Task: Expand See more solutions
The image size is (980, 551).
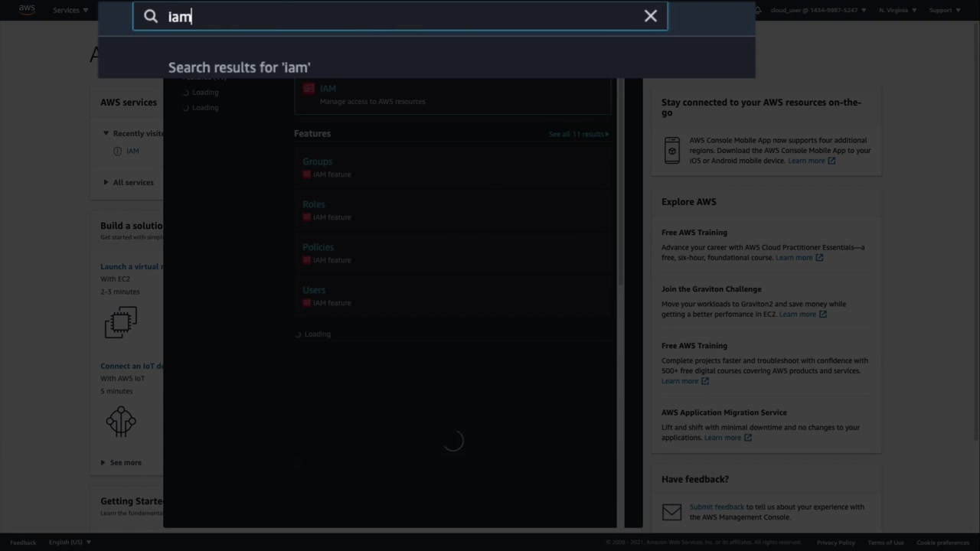Action: (x=121, y=462)
